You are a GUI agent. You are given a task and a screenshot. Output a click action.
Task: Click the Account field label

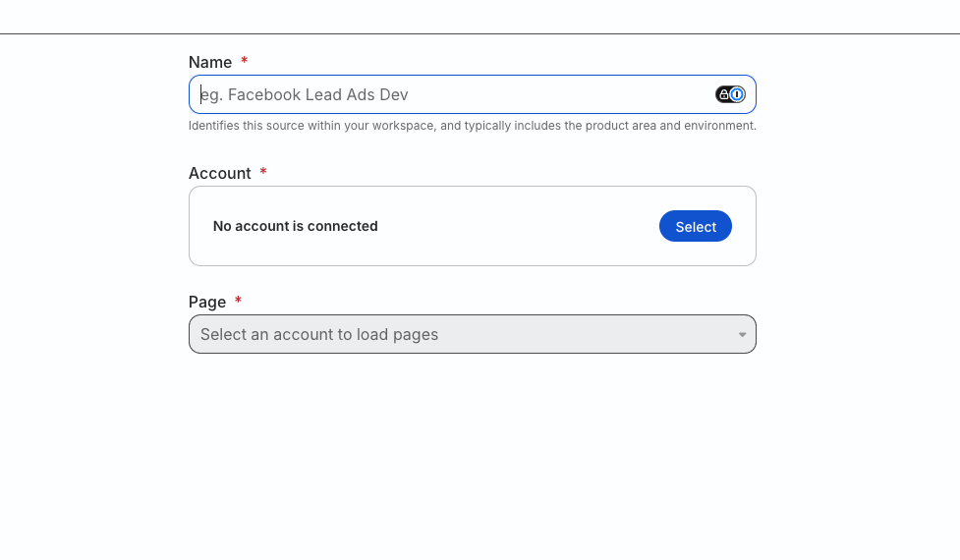[219, 173]
